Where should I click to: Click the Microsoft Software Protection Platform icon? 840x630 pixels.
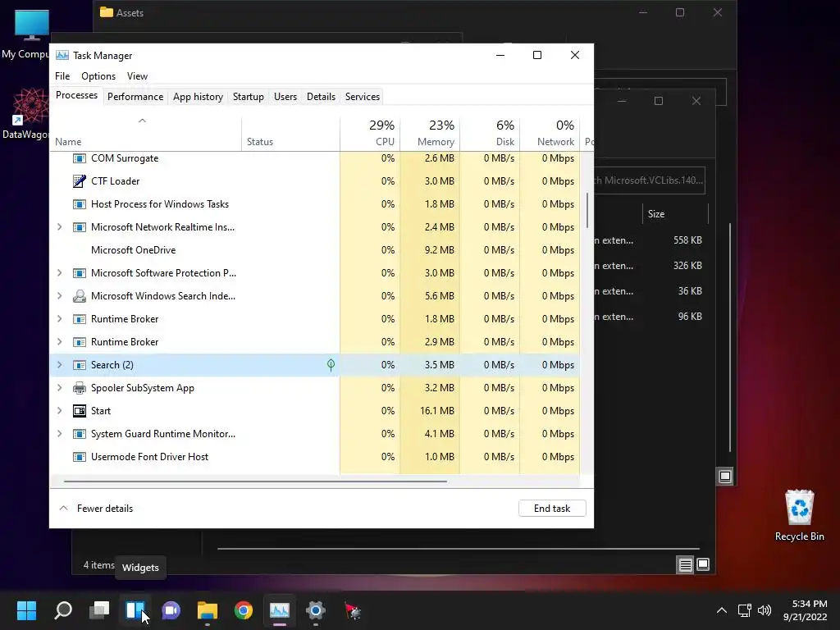(x=80, y=273)
